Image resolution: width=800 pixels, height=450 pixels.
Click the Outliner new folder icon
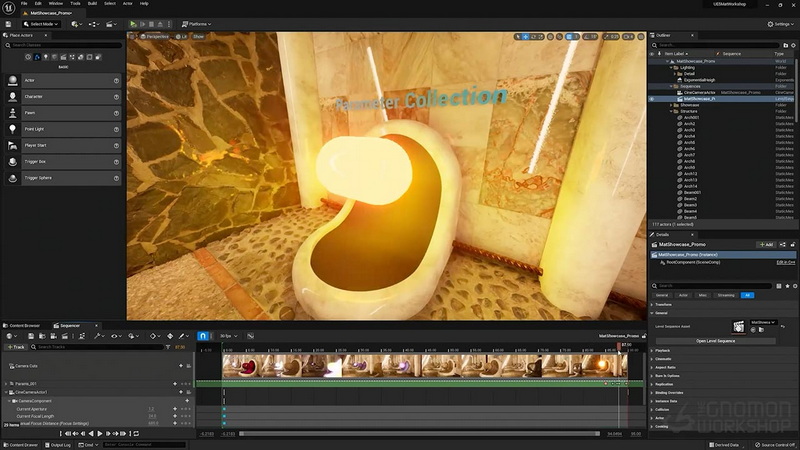(x=786, y=45)
